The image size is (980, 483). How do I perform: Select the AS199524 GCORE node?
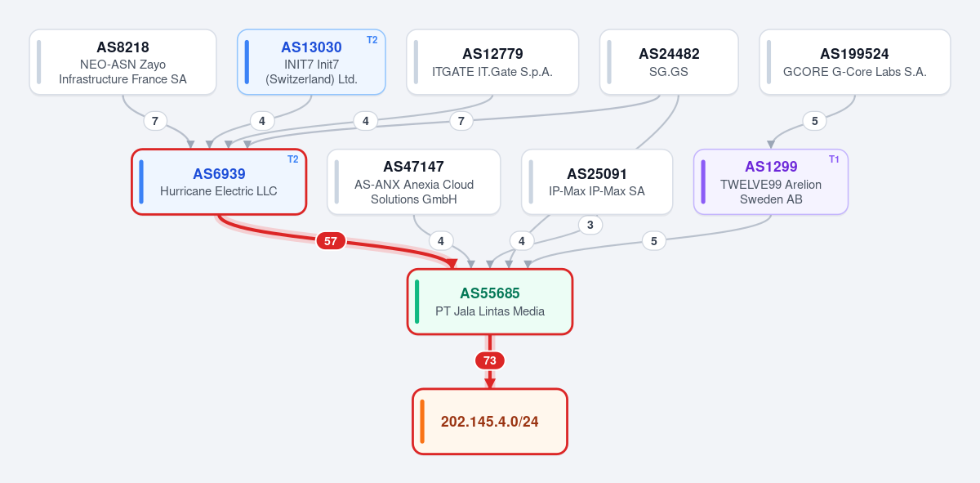click(x=854, y=62)
